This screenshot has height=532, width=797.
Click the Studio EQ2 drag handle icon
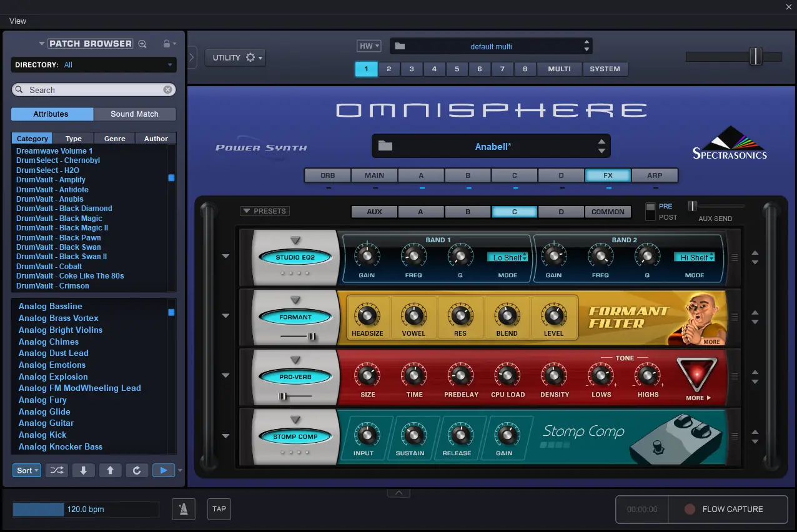point(735,257)
